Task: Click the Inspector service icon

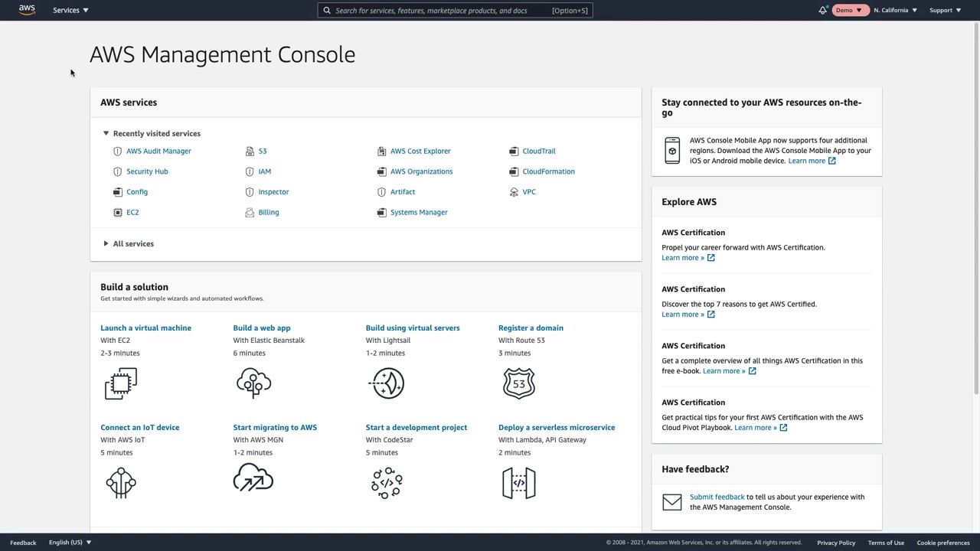Action: pyautogui.click(x=250, y=192)
